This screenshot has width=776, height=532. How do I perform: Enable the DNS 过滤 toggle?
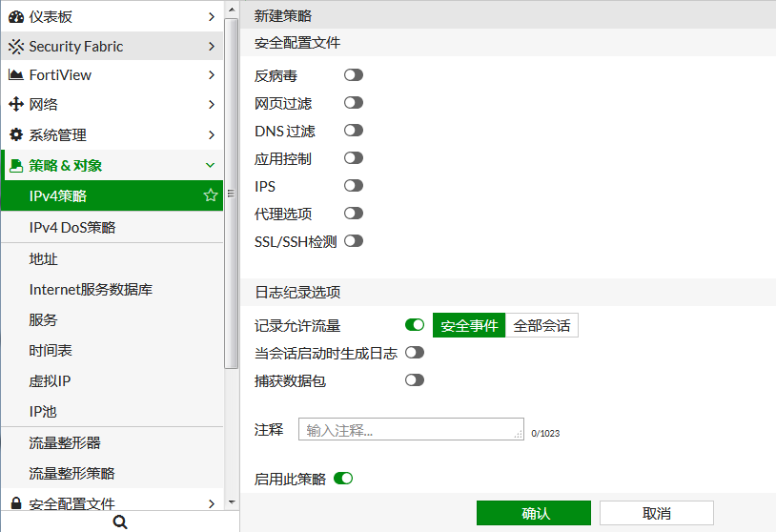(x=354, y=131)
